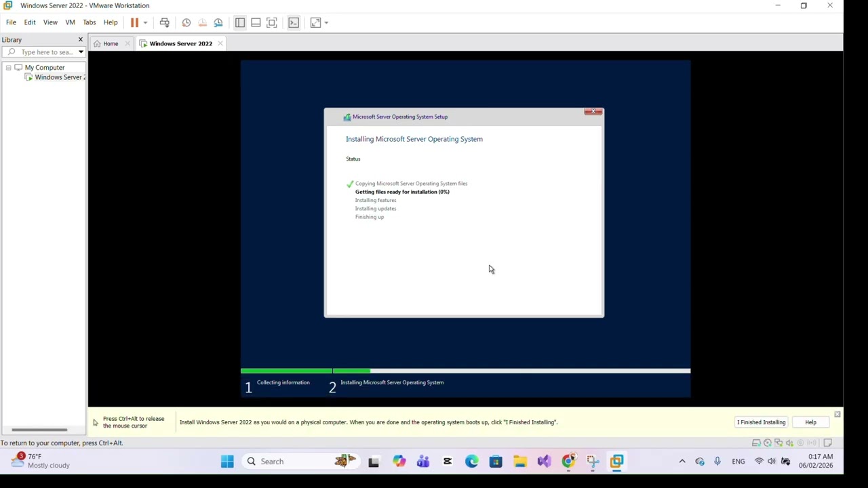Open the library search filter dropdown
This screenshot has width=868, height=488.
pyautogui.click(x=80, y=52)
